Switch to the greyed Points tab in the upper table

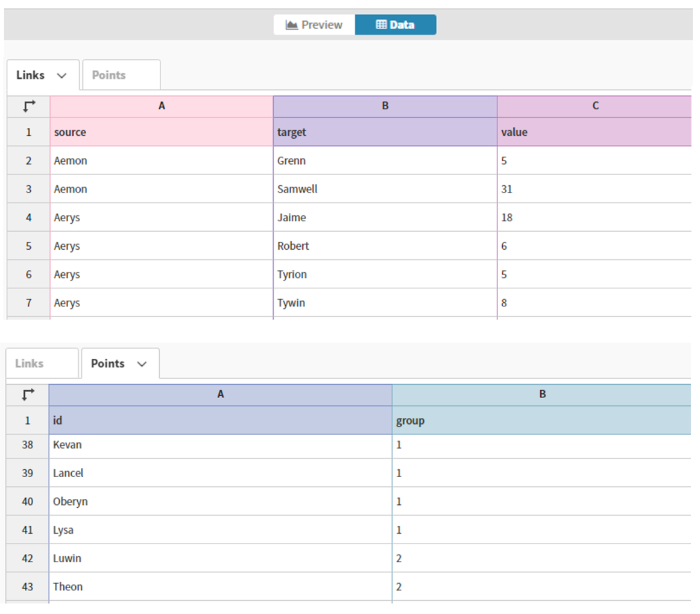click(121, 75)
